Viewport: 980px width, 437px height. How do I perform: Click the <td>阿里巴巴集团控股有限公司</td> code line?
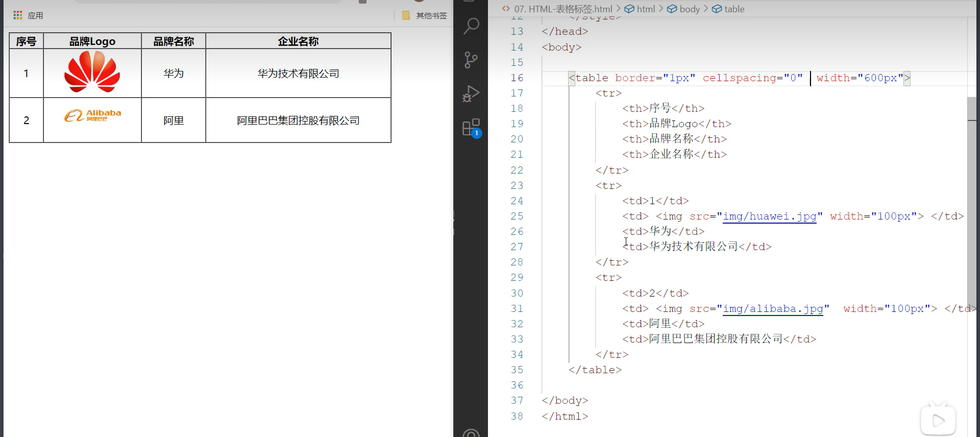(x=719, y=339)
